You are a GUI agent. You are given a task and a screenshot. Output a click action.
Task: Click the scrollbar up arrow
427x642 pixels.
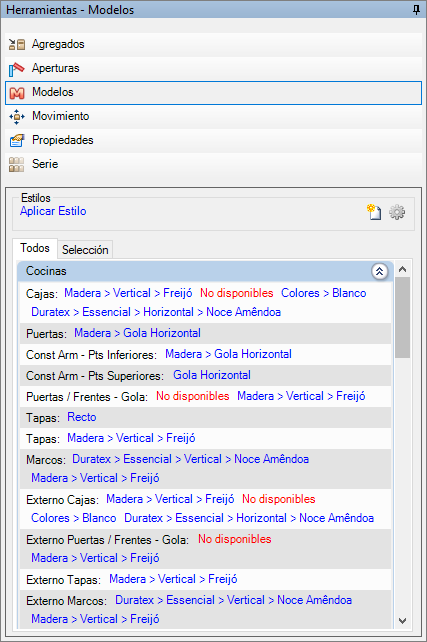402,269
